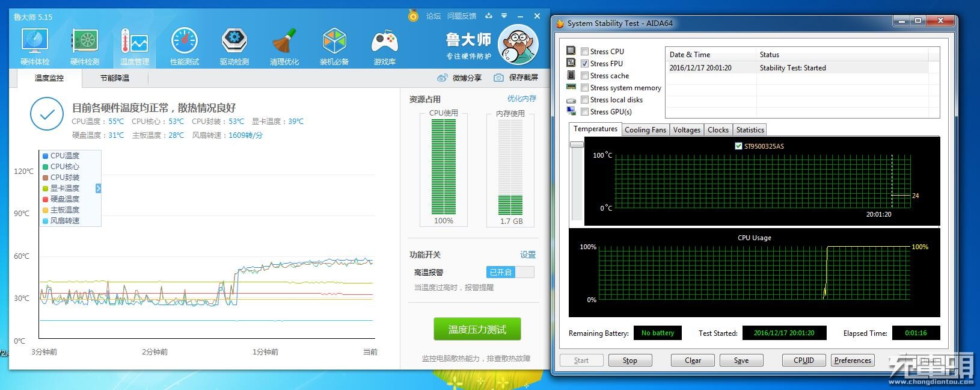
Task: Click the temperature graph vertical slider handle
Action: click(577, 144)
